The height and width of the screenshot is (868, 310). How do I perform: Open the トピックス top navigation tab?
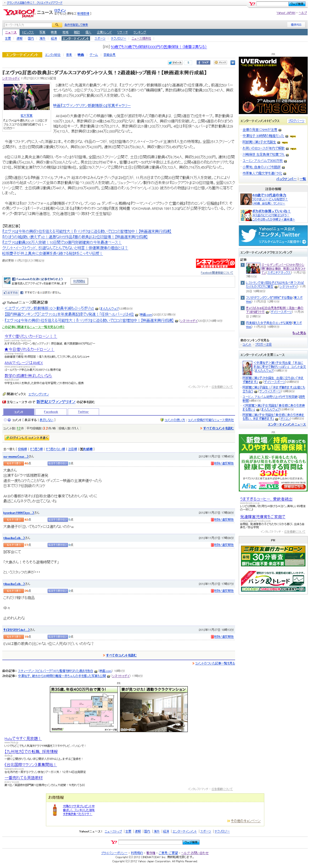point(28,32)
